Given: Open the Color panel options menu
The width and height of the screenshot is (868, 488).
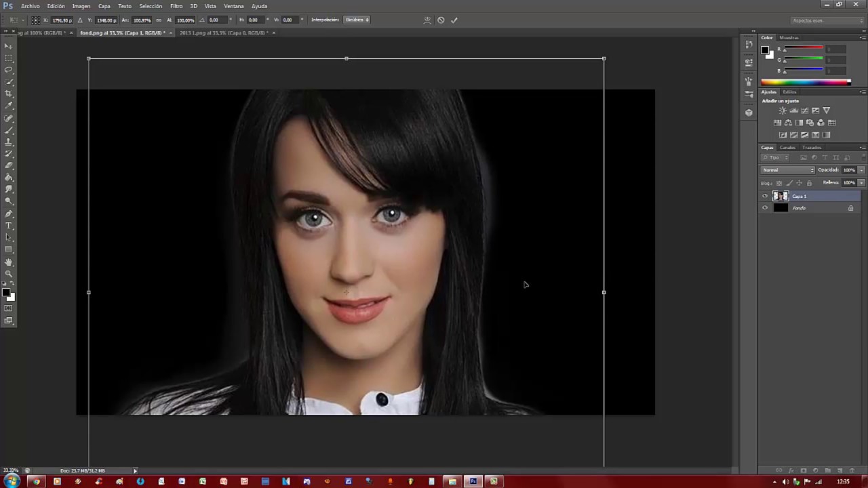Looking at the screenshot, I should coord(863,37).
